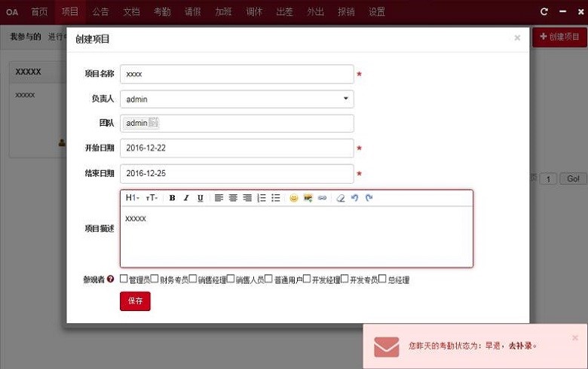Go to the 公告 menu item
This screenshot has width=588, height=369.
point(100,11)
